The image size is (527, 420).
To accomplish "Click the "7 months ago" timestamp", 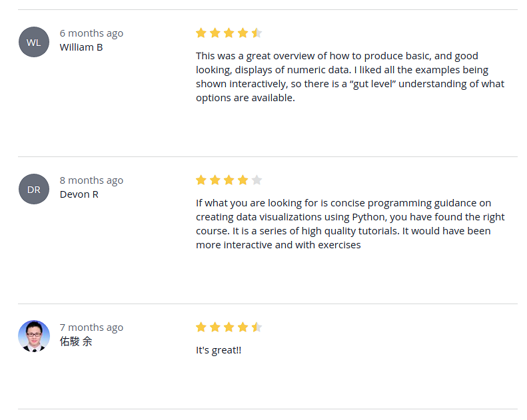I will pyautogui.click(x=91, y=327).
